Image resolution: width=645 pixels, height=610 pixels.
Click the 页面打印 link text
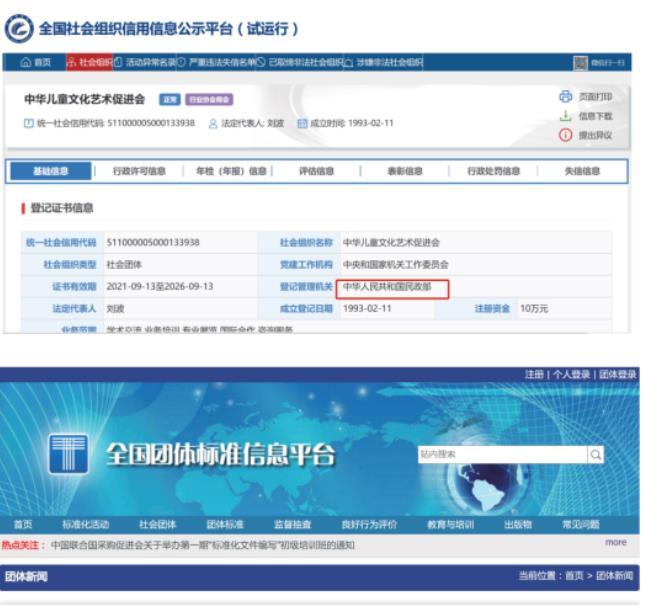point(595,97)
